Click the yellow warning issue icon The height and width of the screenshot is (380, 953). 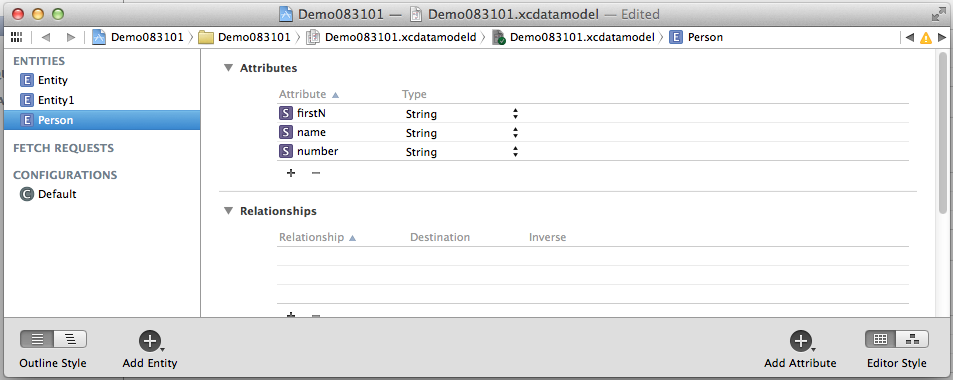click(926, 38)
